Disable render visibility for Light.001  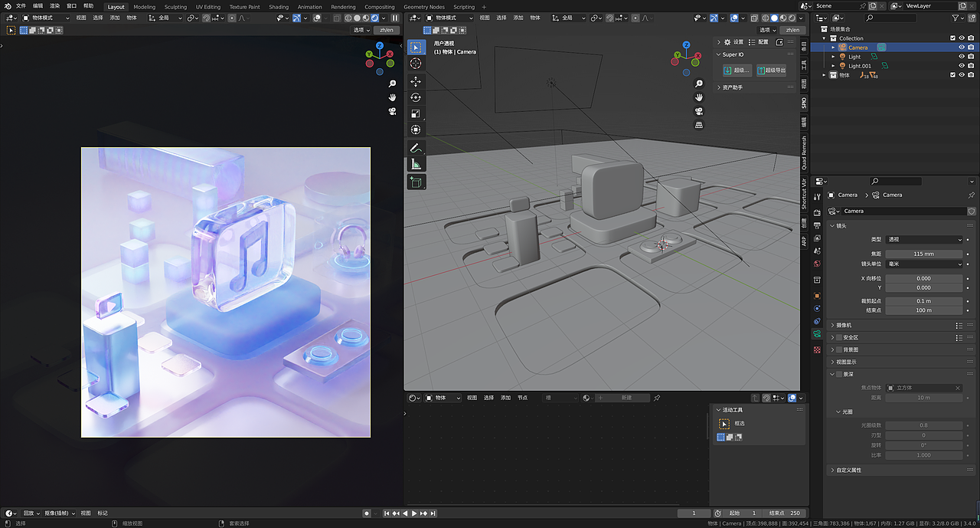tap(972, 66)
